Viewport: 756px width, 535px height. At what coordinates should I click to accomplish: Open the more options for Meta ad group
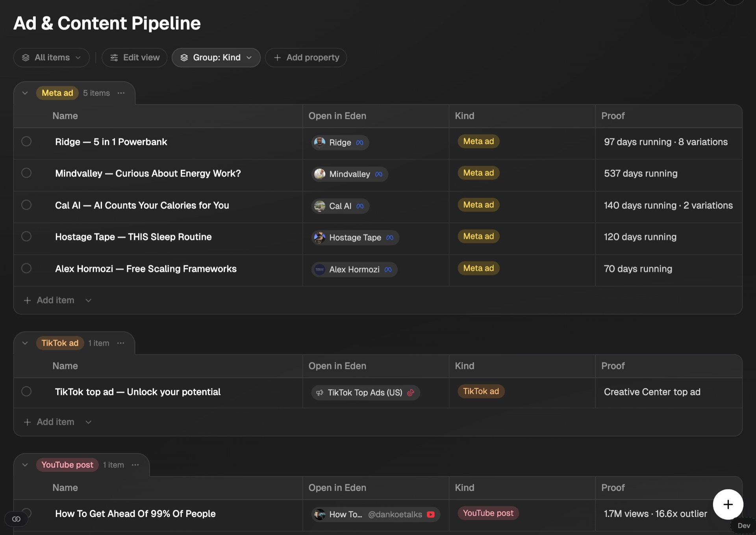pyautogui.click(x=121, y=93)
